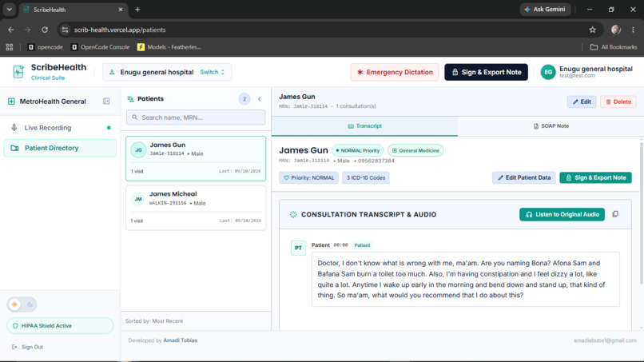This screenshot has width=644, height=362.
Task: Select the James Micheal patient card
Action: click(196, 208)
